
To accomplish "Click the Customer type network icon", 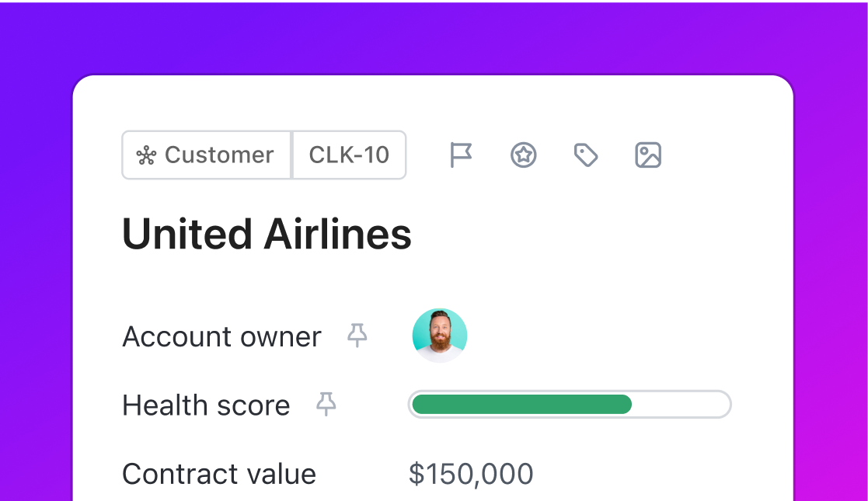I will pyautogui.click(x=146, y=155).
